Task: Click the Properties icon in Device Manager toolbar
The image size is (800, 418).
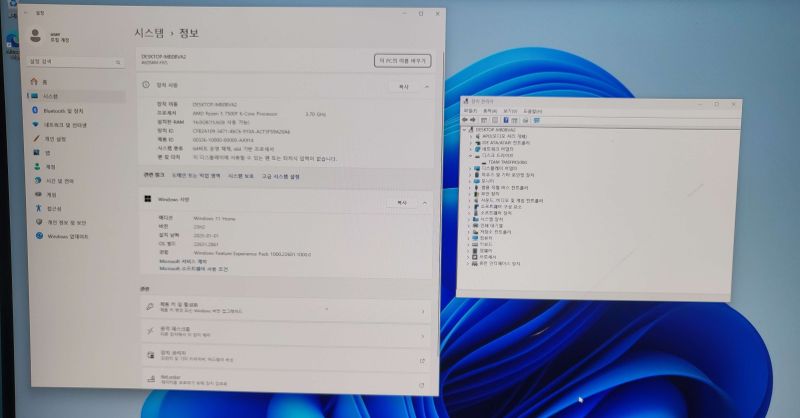Action: pos(495,120)
